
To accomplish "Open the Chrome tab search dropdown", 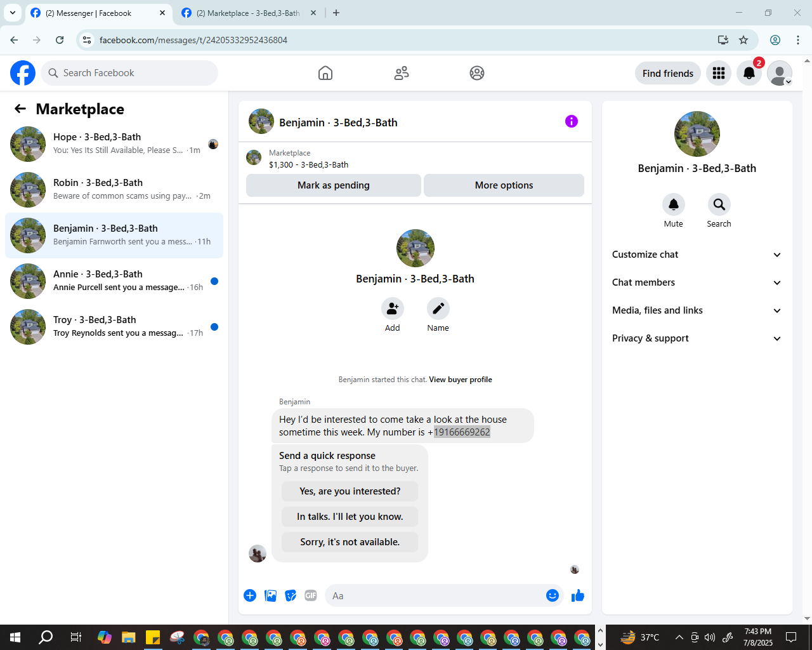I will tap(12, 13).
